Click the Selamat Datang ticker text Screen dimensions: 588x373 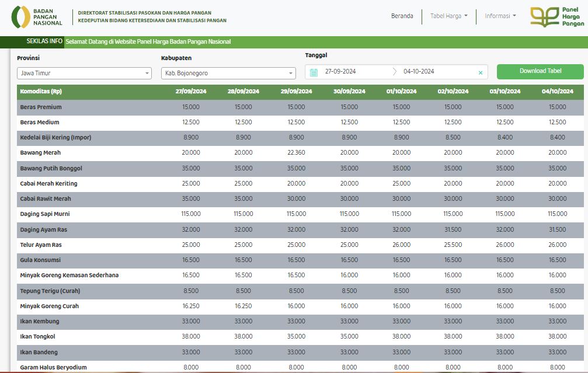(x=148, y=42)
